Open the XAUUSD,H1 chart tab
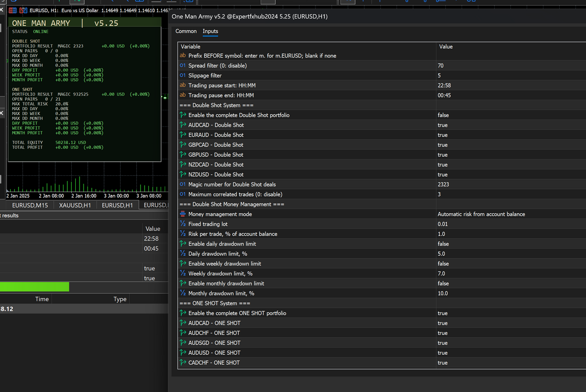This screenshot has height=392, width=586. [75, 206]
